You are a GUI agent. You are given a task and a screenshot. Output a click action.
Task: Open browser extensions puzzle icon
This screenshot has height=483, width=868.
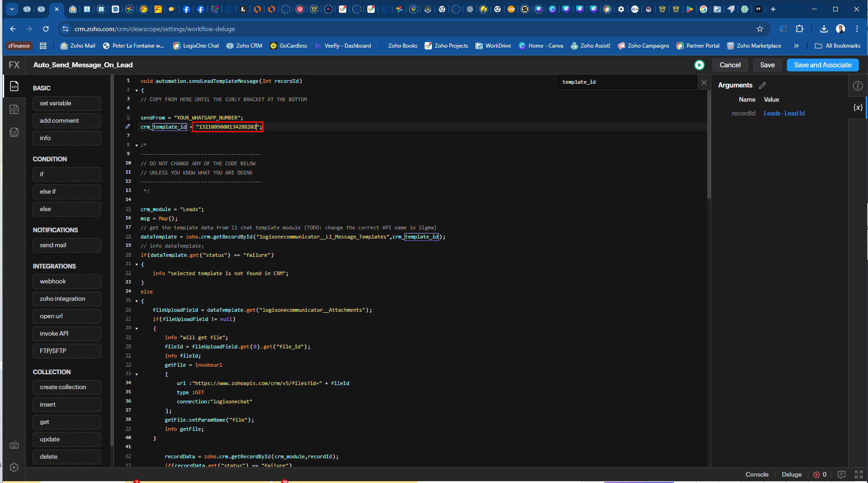[800, 29]
